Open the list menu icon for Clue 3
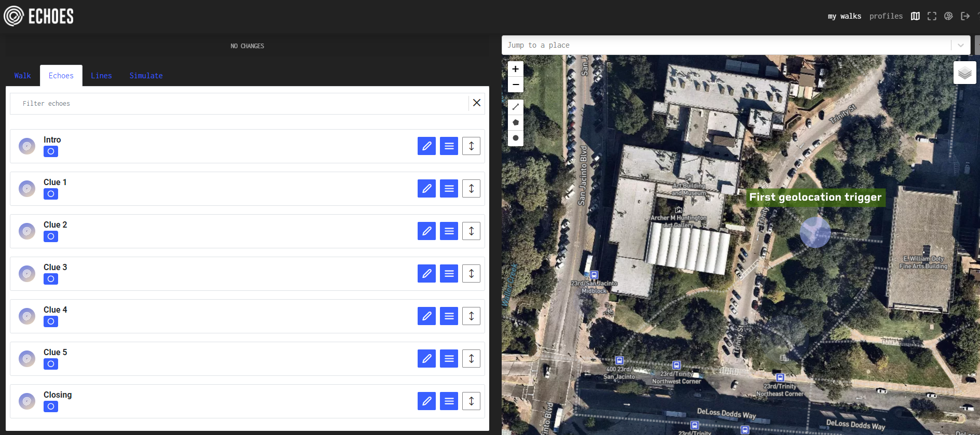The image size is (980, 435). tap(449, 274)
